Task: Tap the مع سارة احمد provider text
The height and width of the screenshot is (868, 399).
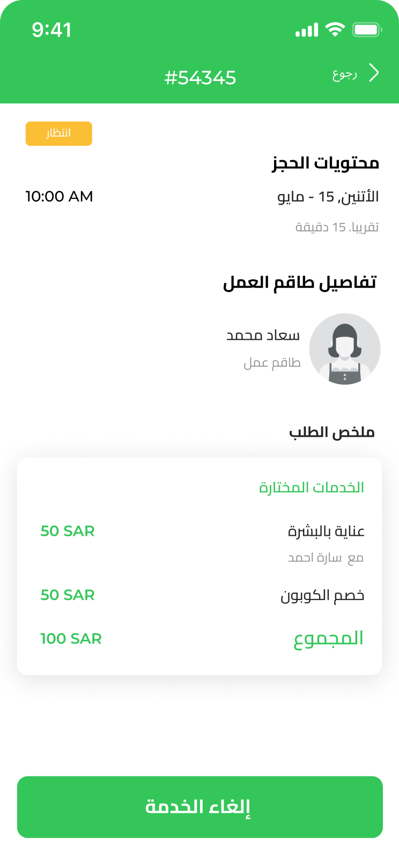Action: (x=326, y=558)
